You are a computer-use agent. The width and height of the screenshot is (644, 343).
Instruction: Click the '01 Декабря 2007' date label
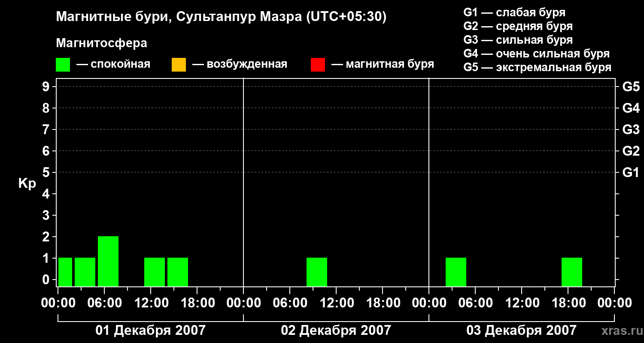[150, 331]
